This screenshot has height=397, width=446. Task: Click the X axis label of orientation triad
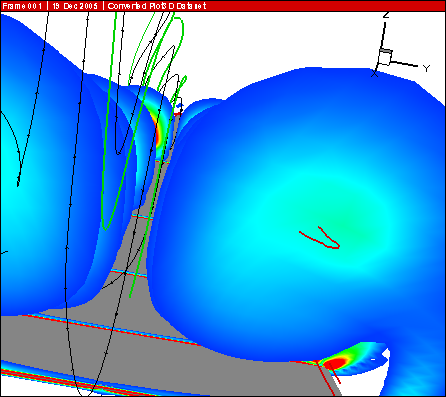[375, 74]
